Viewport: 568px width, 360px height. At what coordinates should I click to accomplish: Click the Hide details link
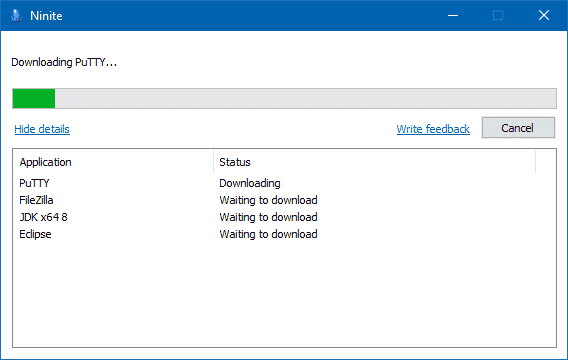coord(42,129)
